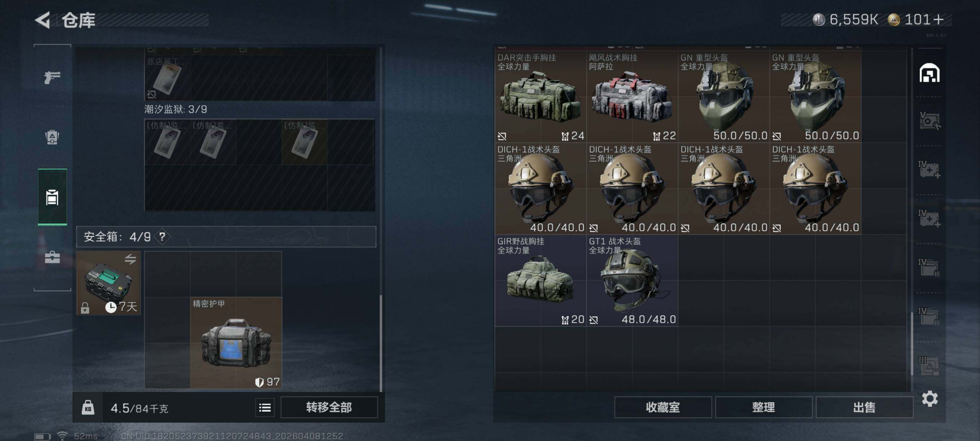
Task: Open the first level IV medical box
Action: [x=929, y=169]
